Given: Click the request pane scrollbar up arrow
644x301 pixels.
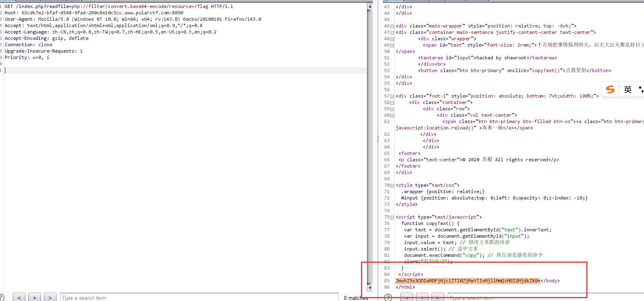Looking at the screenshot, I should click(370, 6).
